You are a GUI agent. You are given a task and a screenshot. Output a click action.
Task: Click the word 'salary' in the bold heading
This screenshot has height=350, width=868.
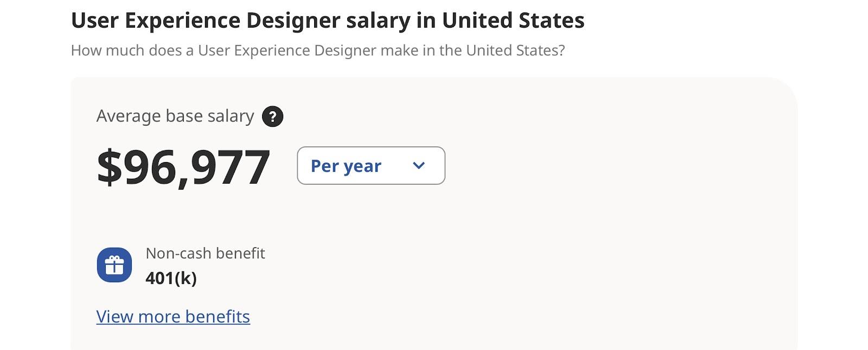[379, 21]
